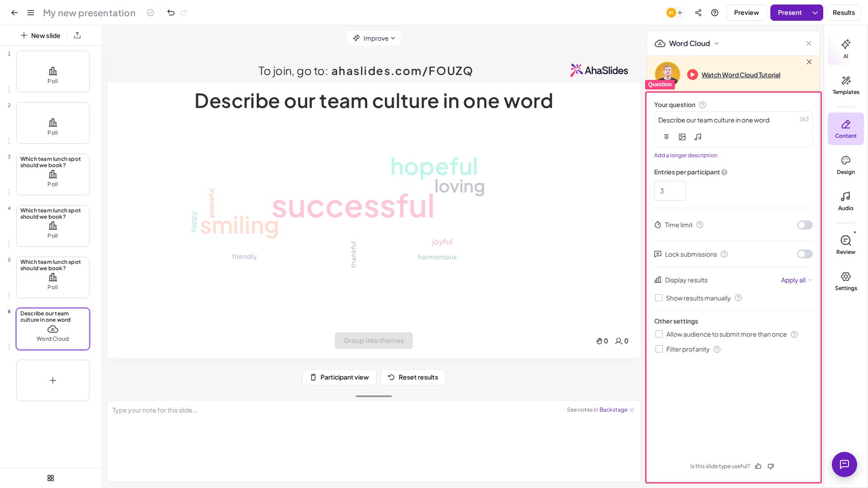Click the slide notes text area
The image size is (868, 488).
click(x=374, y=441)
